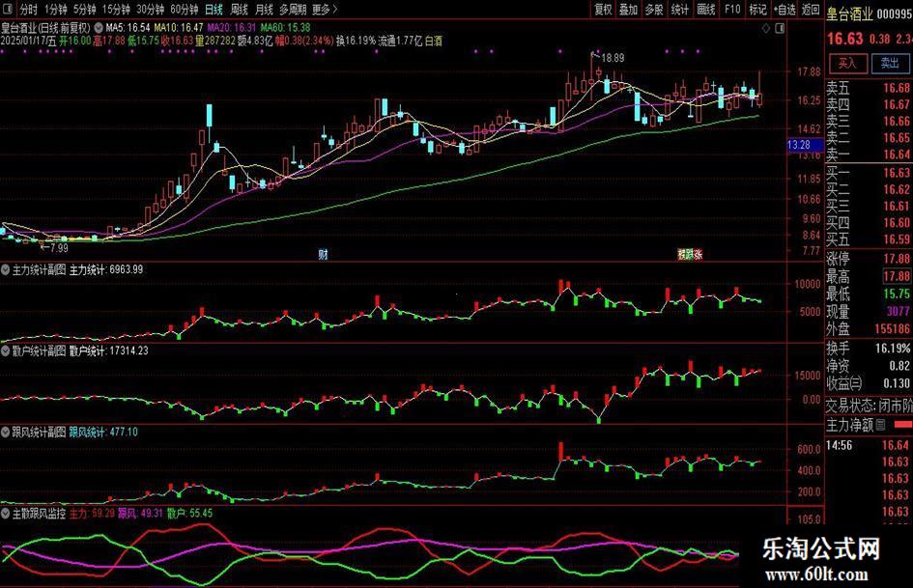The image size is (913, 588).
Task: Open the 财 marker on the chart
Action: [323, 254]
